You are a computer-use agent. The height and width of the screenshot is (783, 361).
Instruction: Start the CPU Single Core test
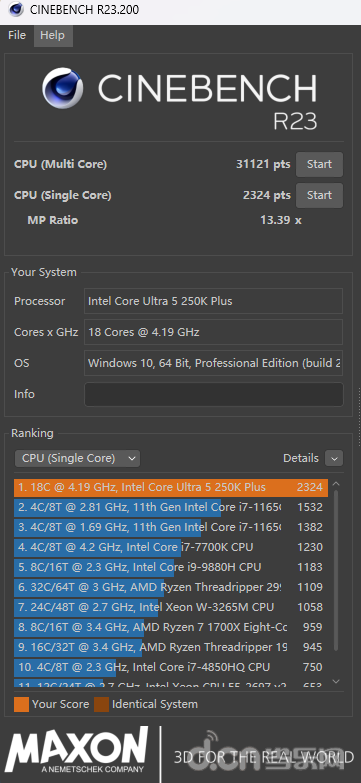pyautogui.click(x=320, y=195)
